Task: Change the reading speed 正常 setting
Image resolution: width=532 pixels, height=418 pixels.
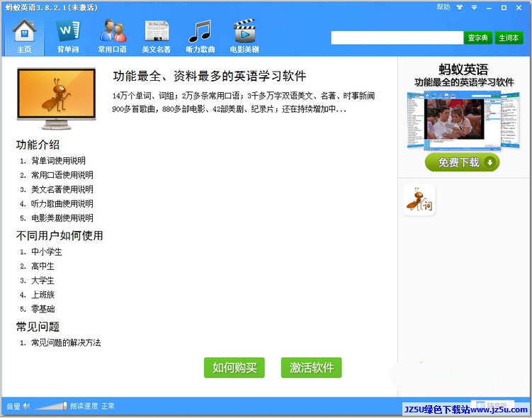Action: point(108,406)
